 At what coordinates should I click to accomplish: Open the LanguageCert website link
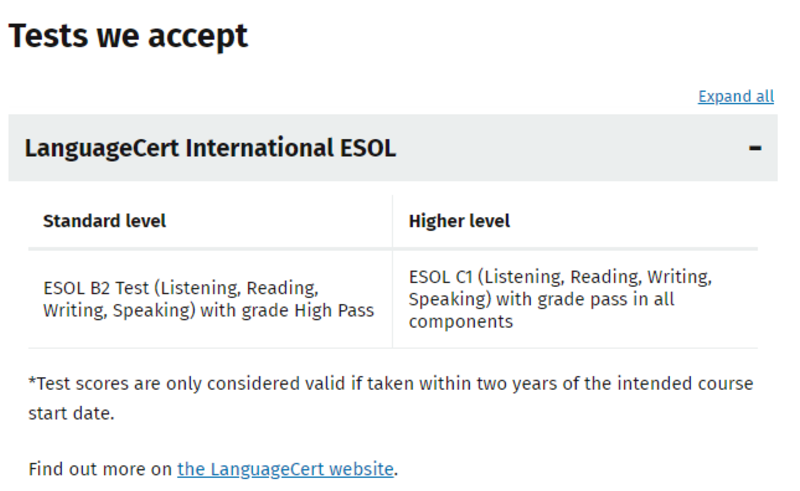tap(286, 469)
